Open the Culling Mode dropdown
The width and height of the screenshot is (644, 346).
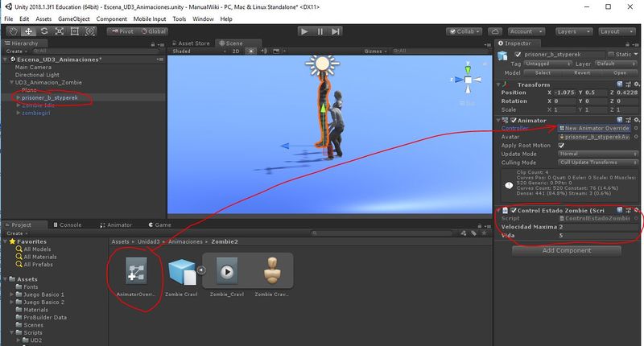pos(597,162)
